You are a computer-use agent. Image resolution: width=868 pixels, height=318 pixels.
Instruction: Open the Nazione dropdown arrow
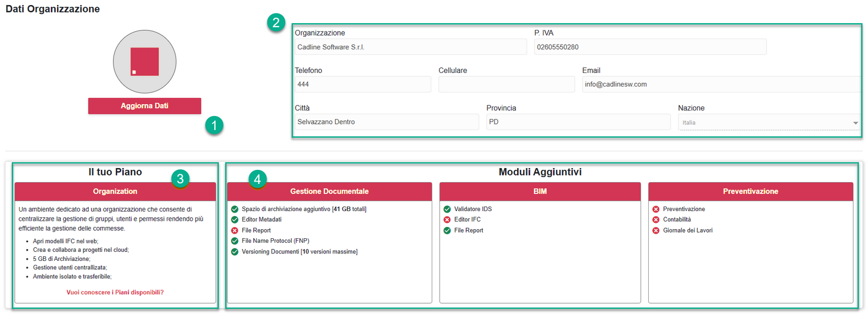[x=855, y=123]
